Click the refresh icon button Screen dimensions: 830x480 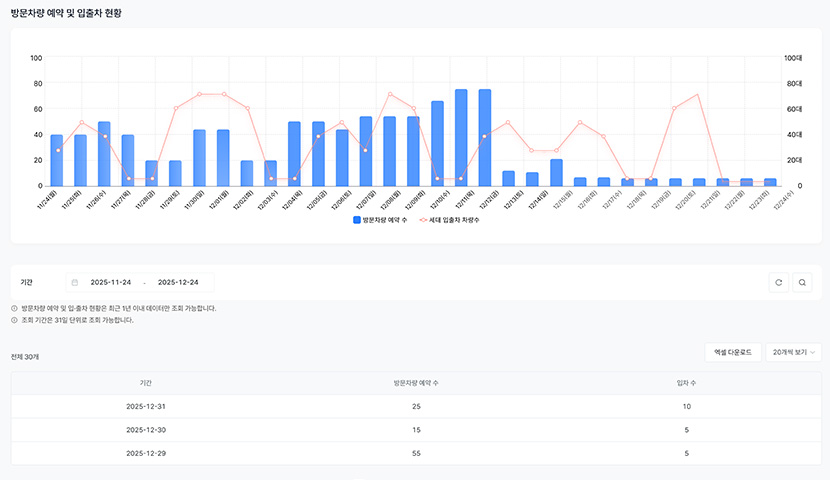(779, 283)
